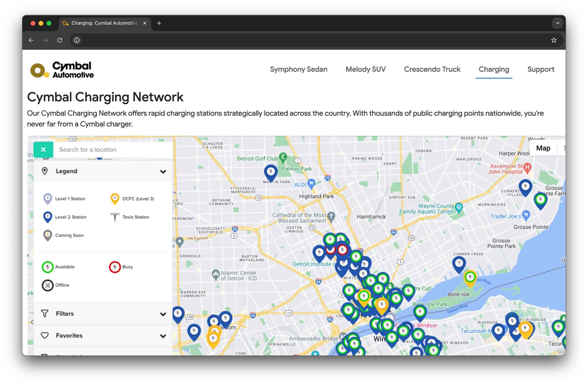Screen dimensions: 588x385
Task: Click the Legend pin icon
Action: (x=45, y=171)
